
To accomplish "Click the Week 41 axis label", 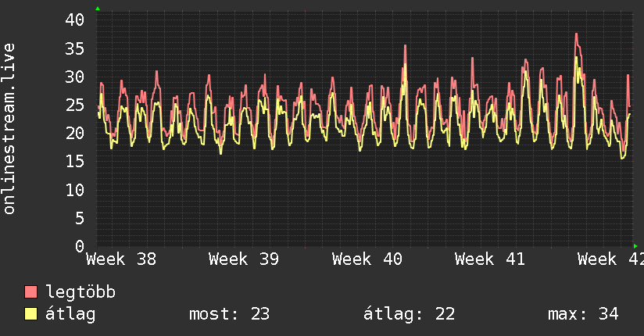I will click(x=490, y=259).
